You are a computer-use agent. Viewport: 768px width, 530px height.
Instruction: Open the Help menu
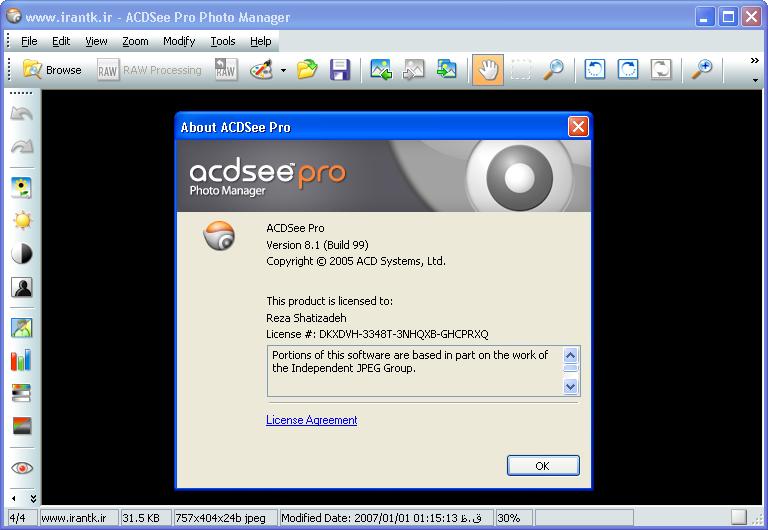pyautogui.click(x=261, y=41)
